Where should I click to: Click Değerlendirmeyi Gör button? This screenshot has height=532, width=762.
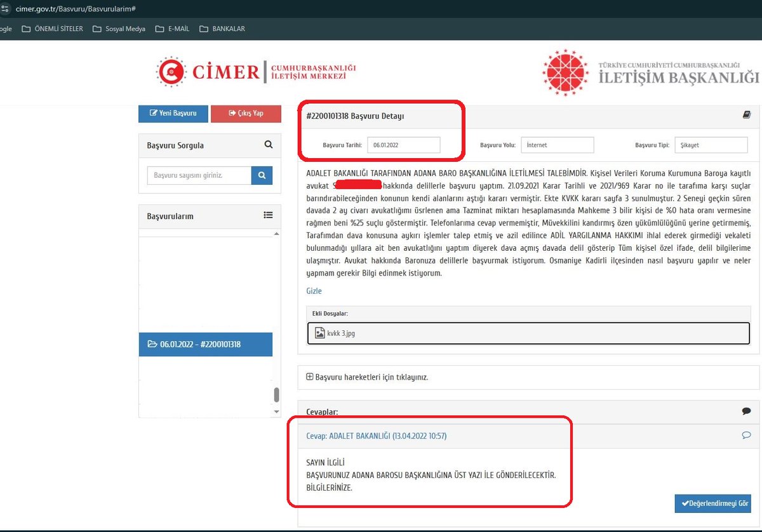pos(712,503)
